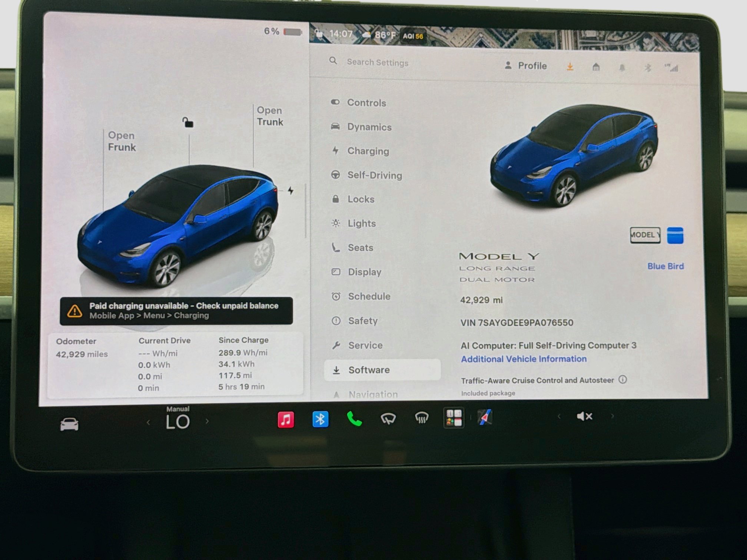Open the Lights menu
Viewport: 747px width, 560px height.
point(353,223)
